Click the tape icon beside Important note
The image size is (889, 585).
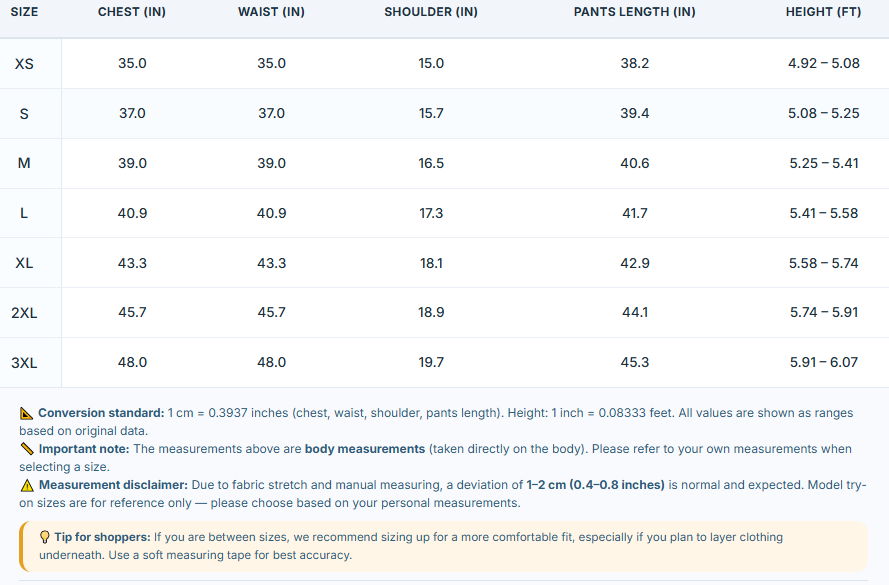coord(27,449)
